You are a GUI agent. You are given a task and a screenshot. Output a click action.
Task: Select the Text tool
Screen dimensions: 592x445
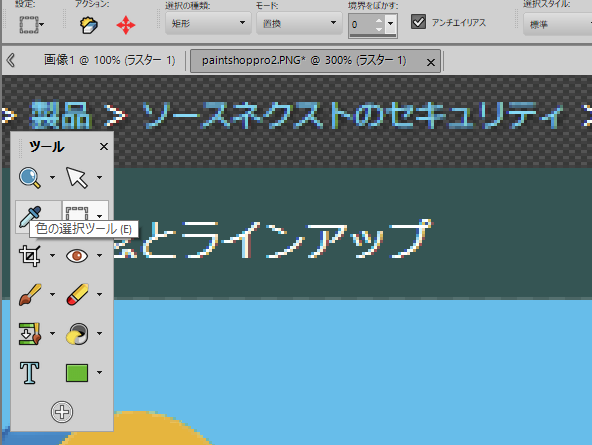[x=29, y=373]
